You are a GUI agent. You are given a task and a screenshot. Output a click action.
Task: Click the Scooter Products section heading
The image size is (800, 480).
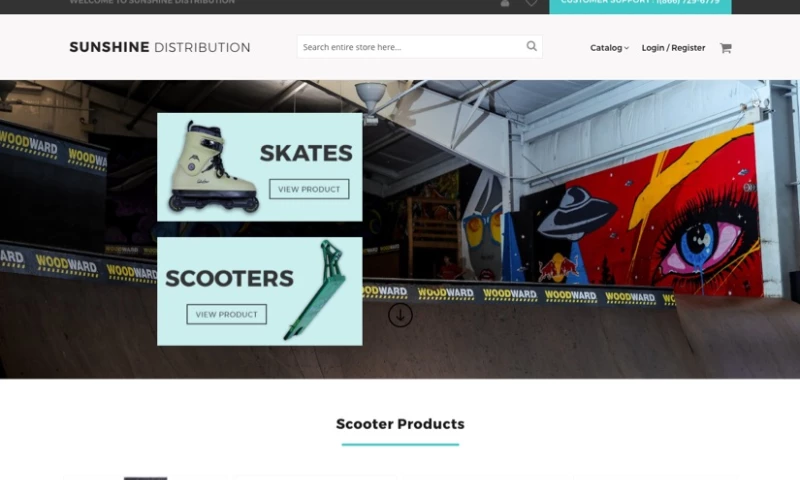pos(401,424)
